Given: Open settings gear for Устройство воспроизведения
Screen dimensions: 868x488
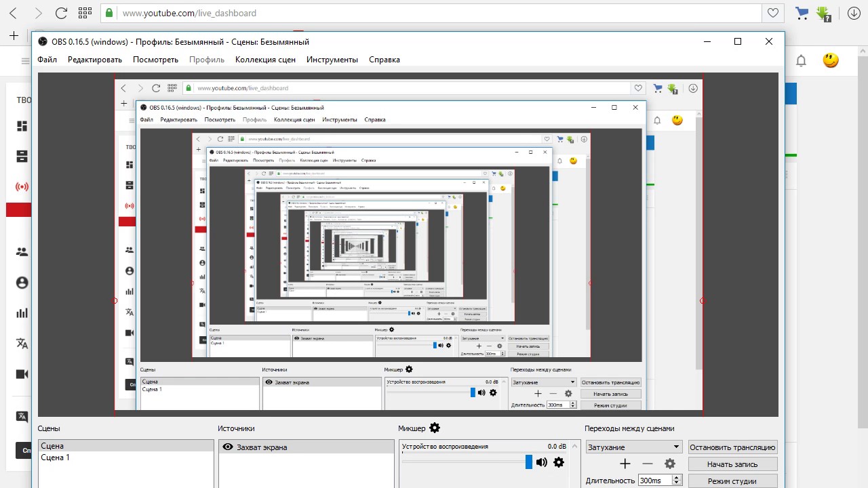Looking at the screenshot, I should click(559, 462).
